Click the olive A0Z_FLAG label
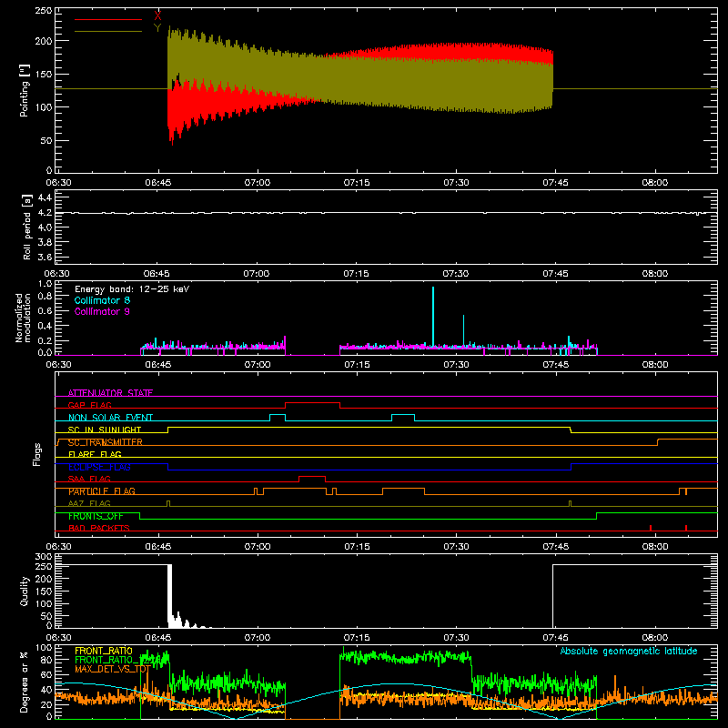Screen dimensions: 728x728 [89, 503]
